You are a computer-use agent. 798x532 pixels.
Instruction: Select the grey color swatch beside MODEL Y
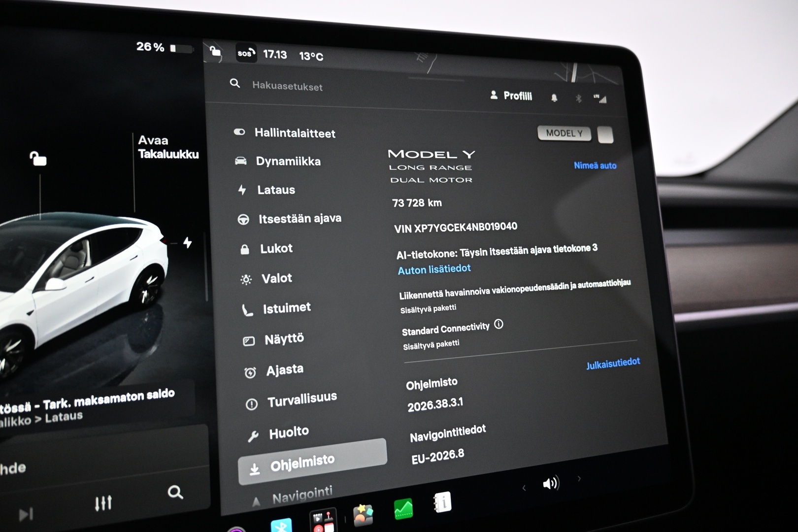click(605, 134)
